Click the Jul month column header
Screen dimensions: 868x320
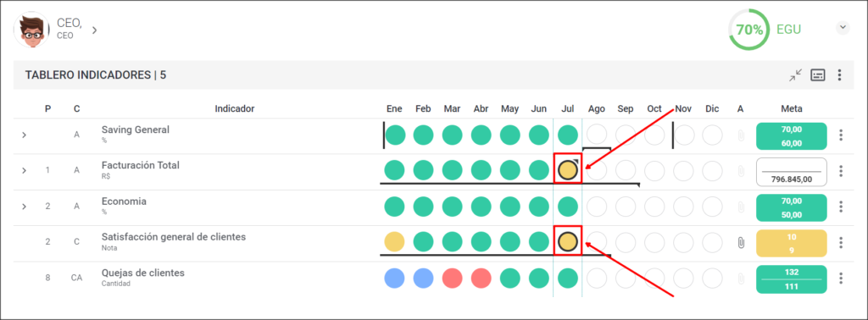[567, 109]
